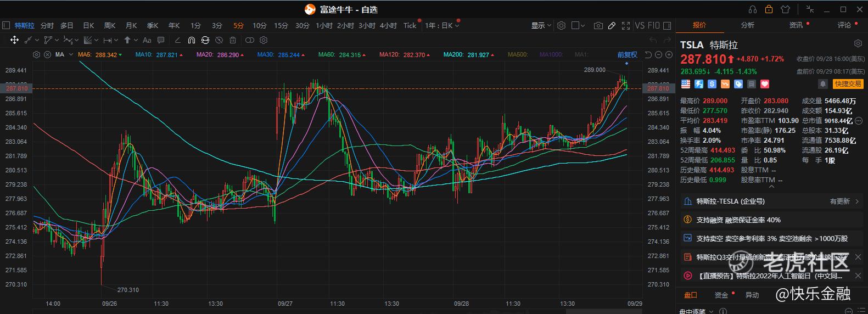Click the US flag market icon
The height and width of the screenshot is (314, 868).
pyautogui.click(x=686, y=84)
